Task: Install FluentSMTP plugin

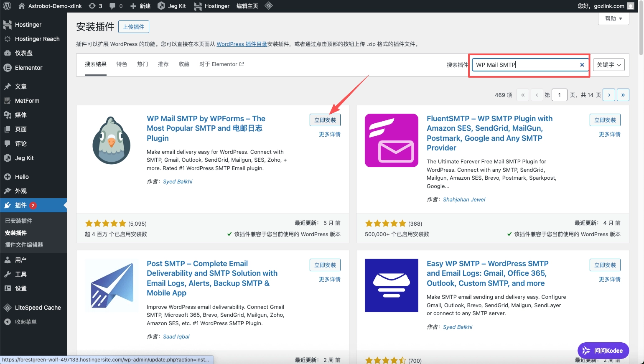Action: coord(605,120)
